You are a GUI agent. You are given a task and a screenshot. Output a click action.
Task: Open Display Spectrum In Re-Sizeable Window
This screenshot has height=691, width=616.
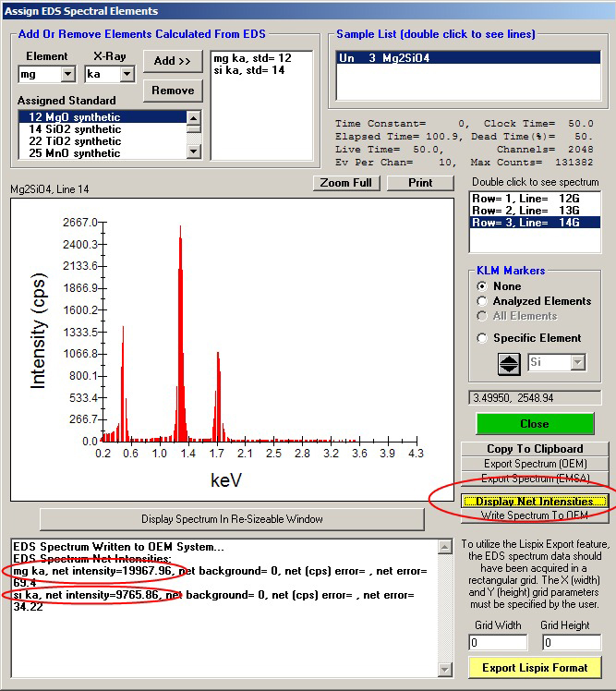(232, 519)
